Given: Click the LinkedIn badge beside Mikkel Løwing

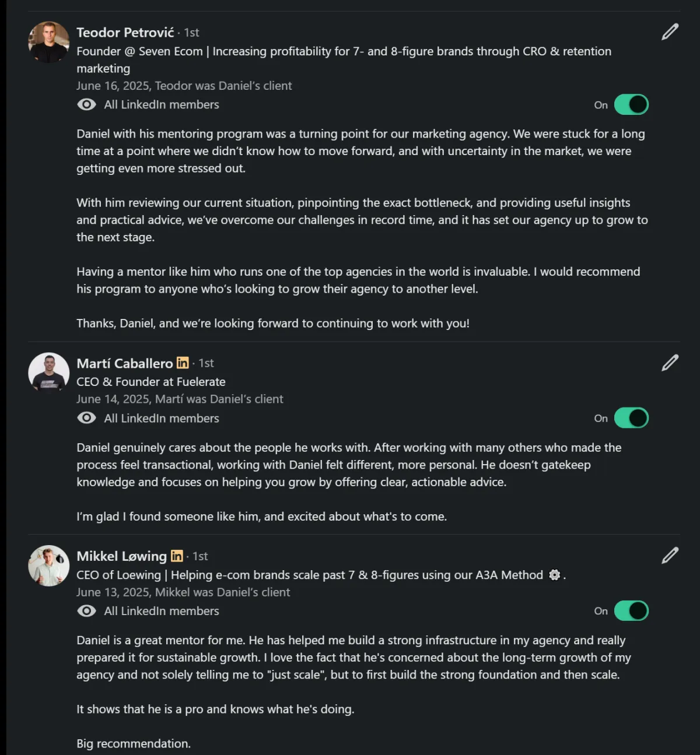Looking at the screenshot, I should click(177, 556).
